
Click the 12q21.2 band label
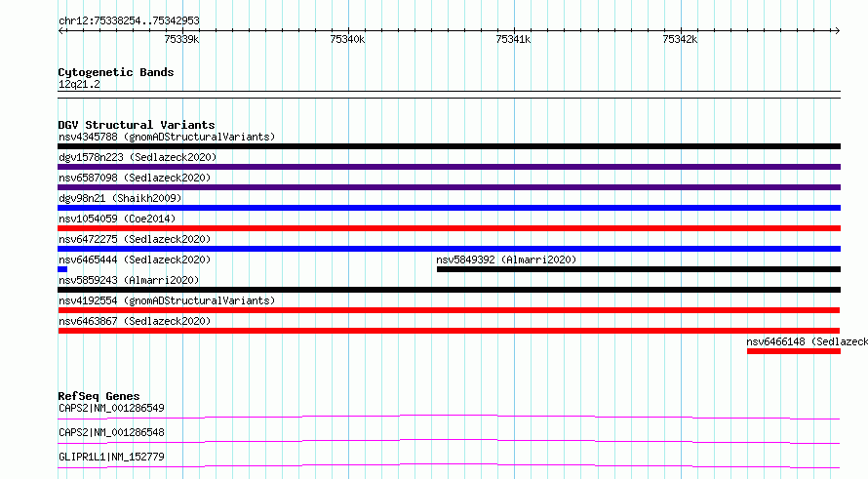(x=79, y=84)
